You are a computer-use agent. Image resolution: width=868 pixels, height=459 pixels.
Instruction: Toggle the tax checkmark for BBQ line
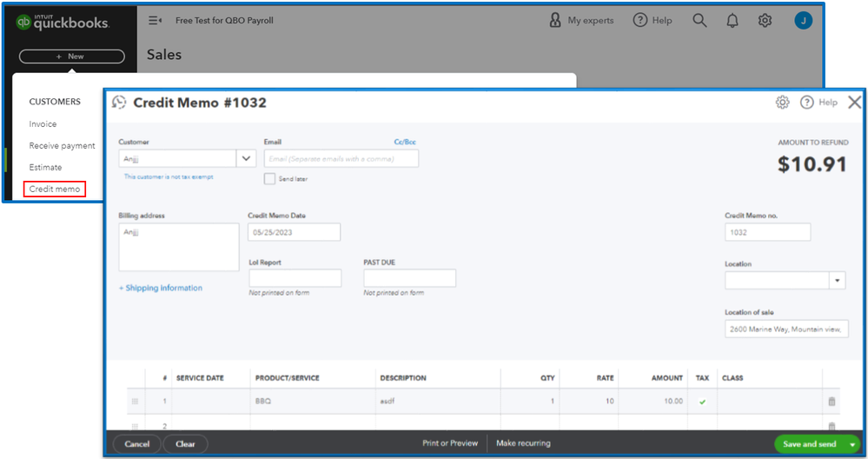[x=703, y=402]
